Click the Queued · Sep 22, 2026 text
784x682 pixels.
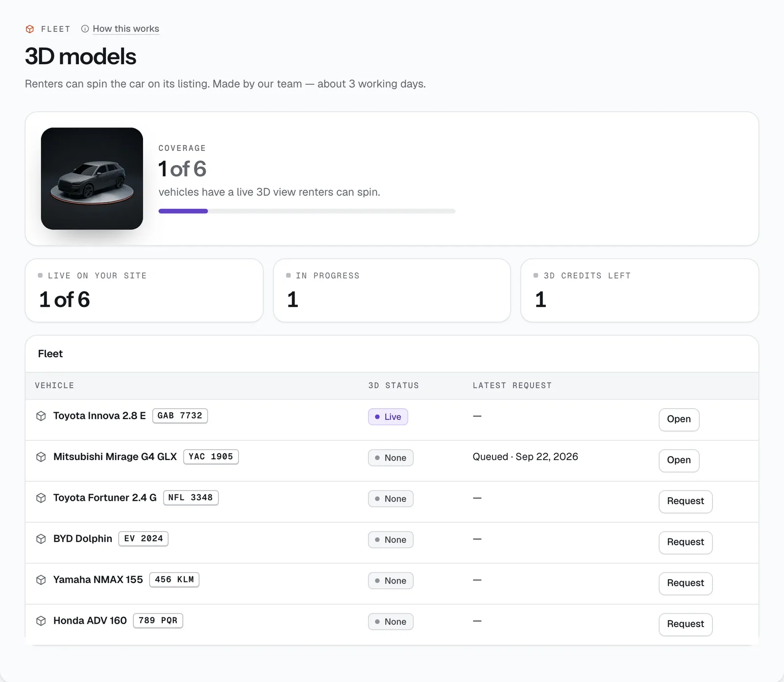point(525,457)
